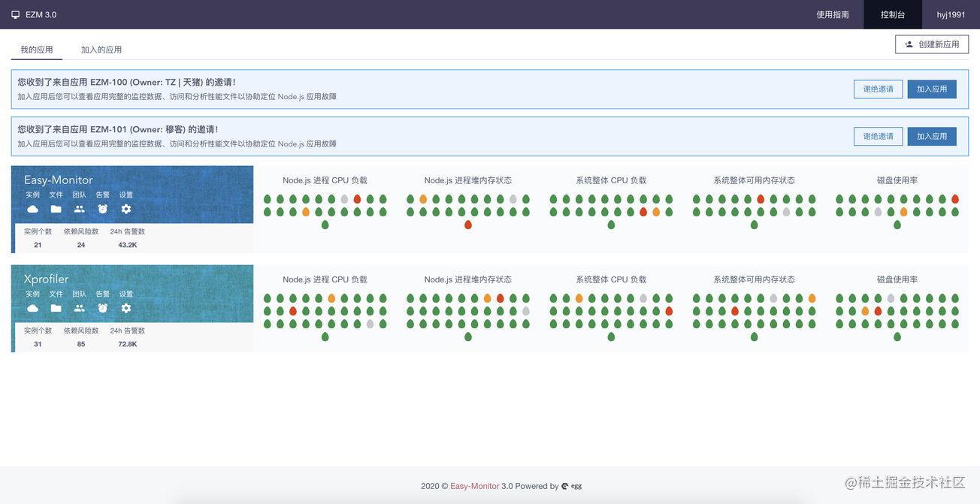This screenshot has width=980, height=504.
Task: Open the team icon for Easy-Monitor
Action: 80,209
